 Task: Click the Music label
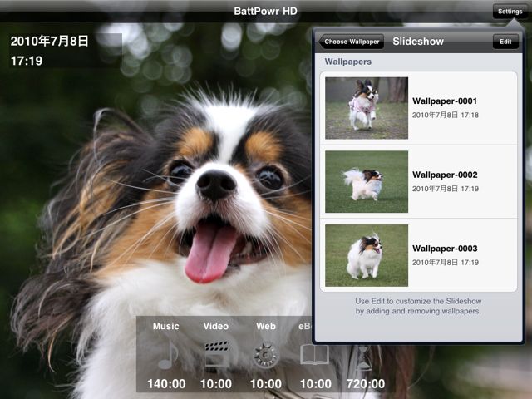[x=166, y=326]
